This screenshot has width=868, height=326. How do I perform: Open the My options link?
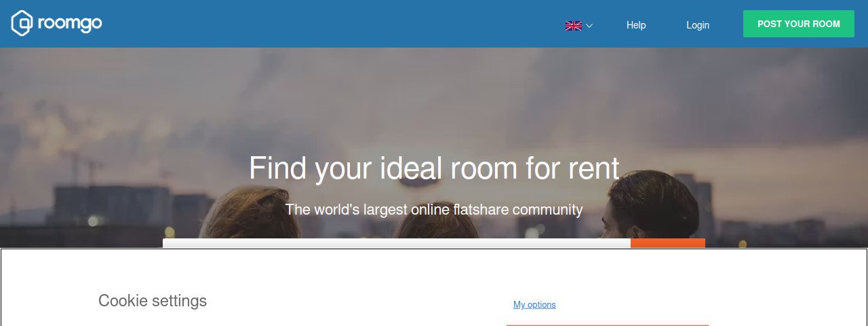(534, 305)
